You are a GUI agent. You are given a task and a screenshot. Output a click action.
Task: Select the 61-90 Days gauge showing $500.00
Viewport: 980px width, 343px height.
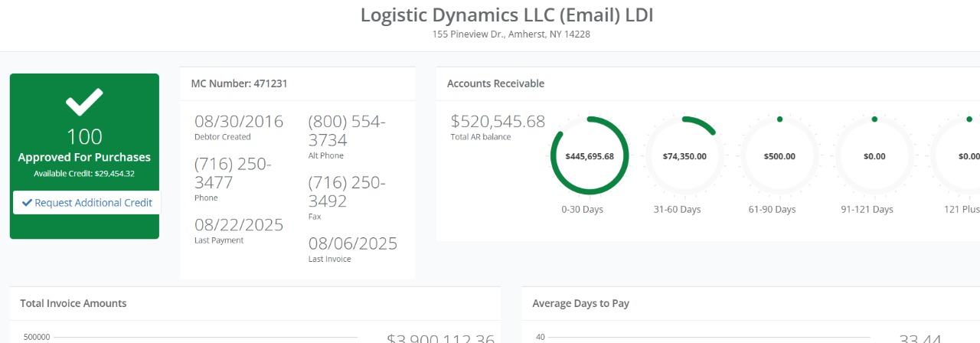779,156
